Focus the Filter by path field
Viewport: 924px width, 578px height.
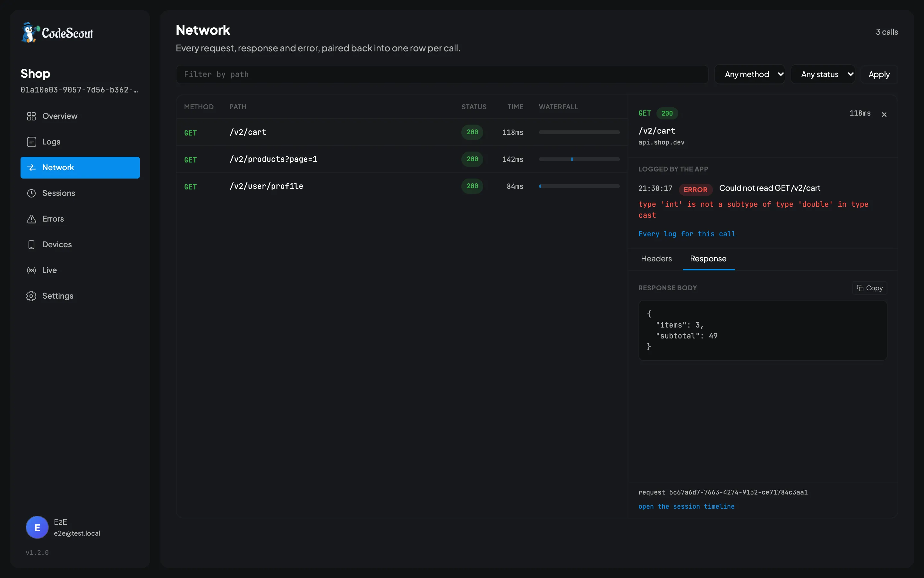[x=442, y=74]
